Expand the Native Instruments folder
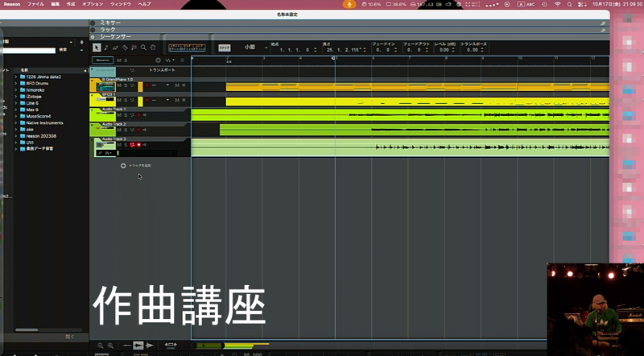 click(x=16, y=122)
